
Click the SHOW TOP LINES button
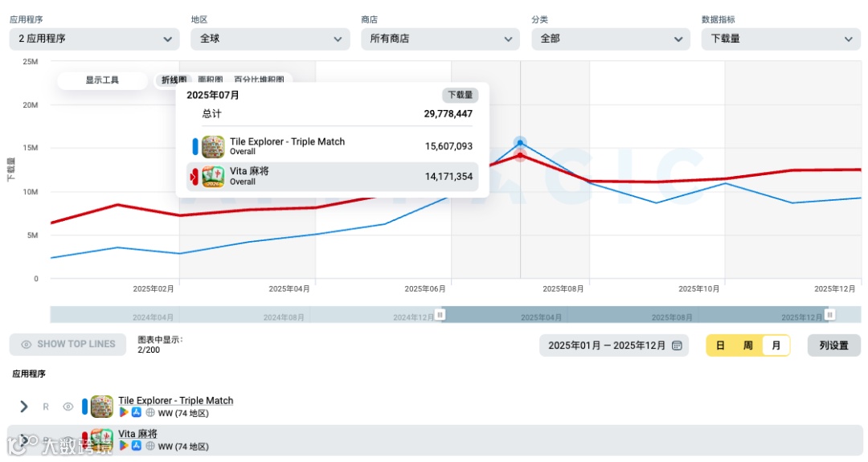[68, 344]
